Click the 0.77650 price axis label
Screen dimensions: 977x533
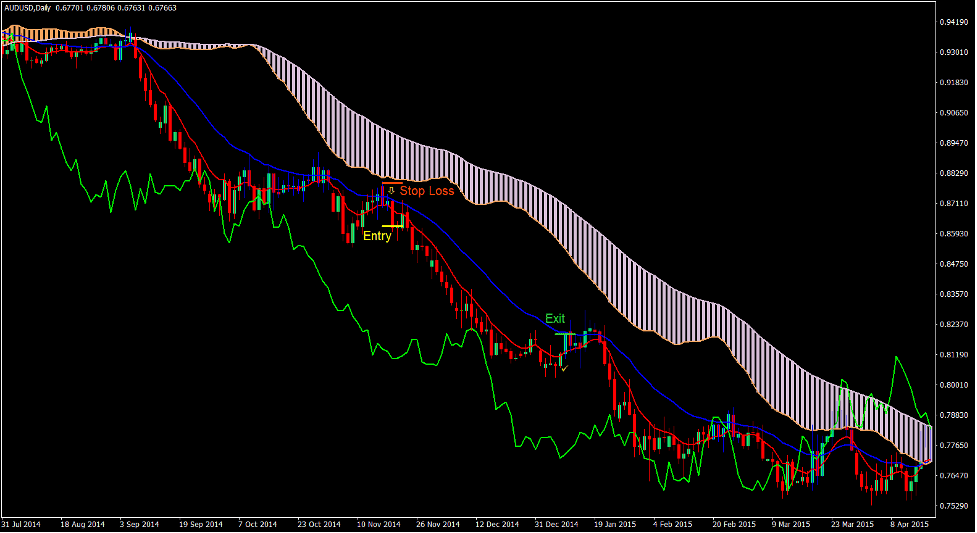(x=953, y=445)
